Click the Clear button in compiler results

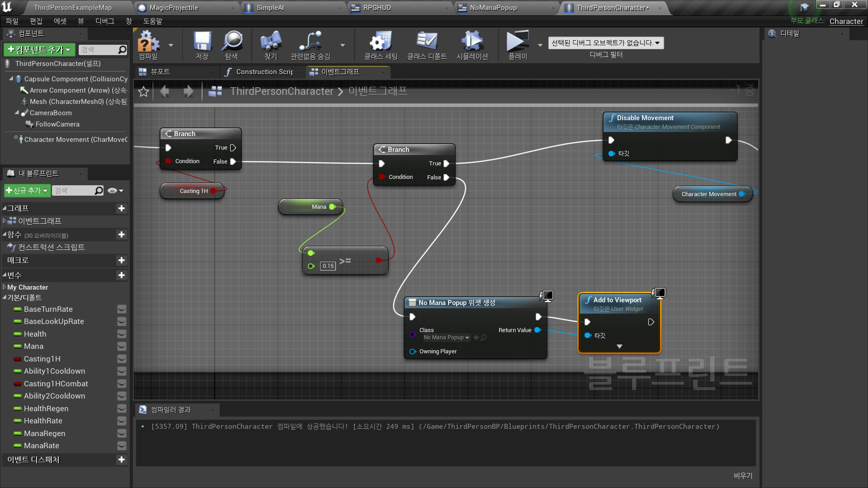coord(743,475)
